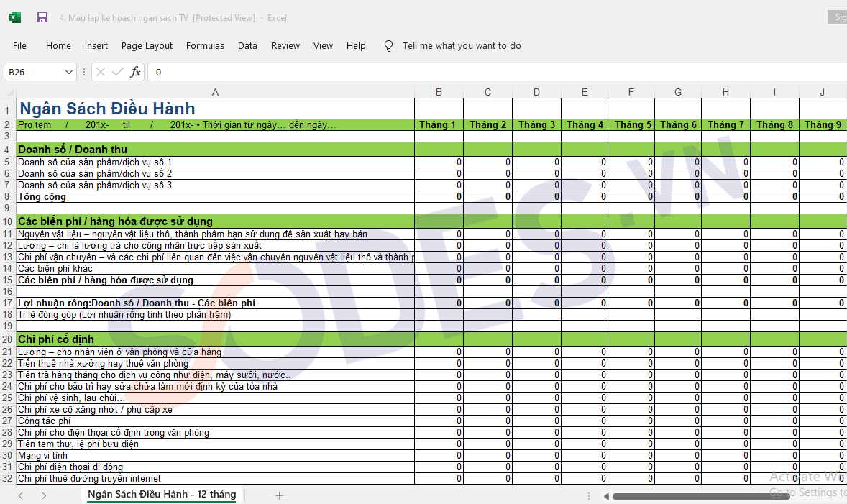Viewport: 847px width, 504px height.
Task: Open the Formulas ribbon tab
Action: click(x=205, y=46)
